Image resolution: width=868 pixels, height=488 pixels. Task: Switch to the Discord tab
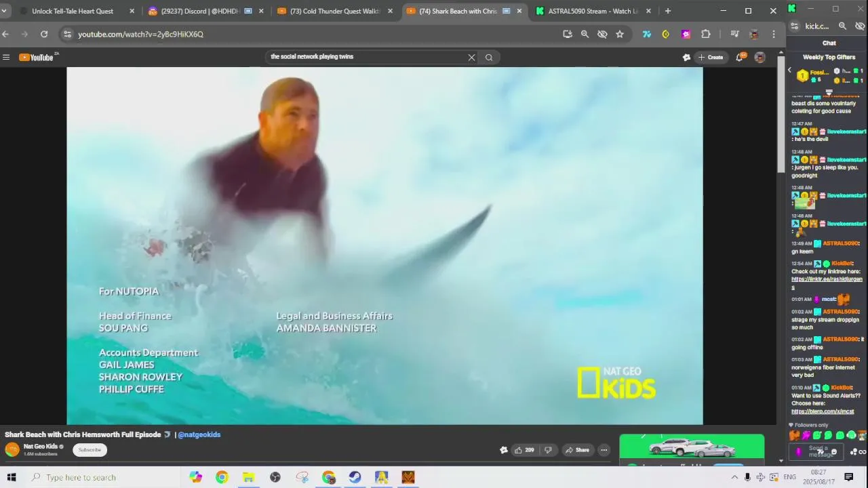point(205,11)
